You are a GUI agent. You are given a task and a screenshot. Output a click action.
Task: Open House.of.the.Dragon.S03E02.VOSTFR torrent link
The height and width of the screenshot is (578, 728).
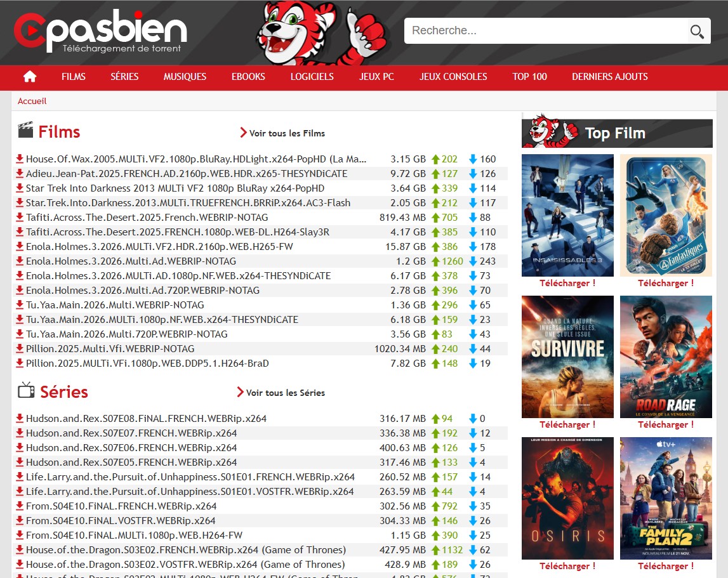pos(185,565)
